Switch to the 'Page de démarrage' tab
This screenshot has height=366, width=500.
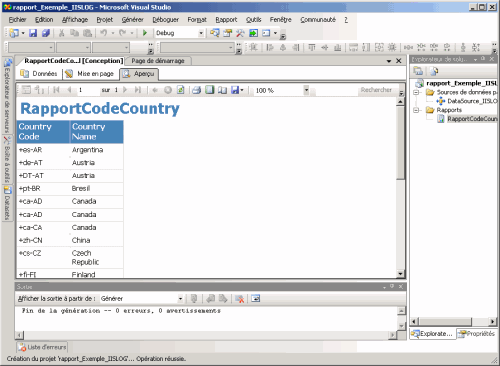point(158,61)
